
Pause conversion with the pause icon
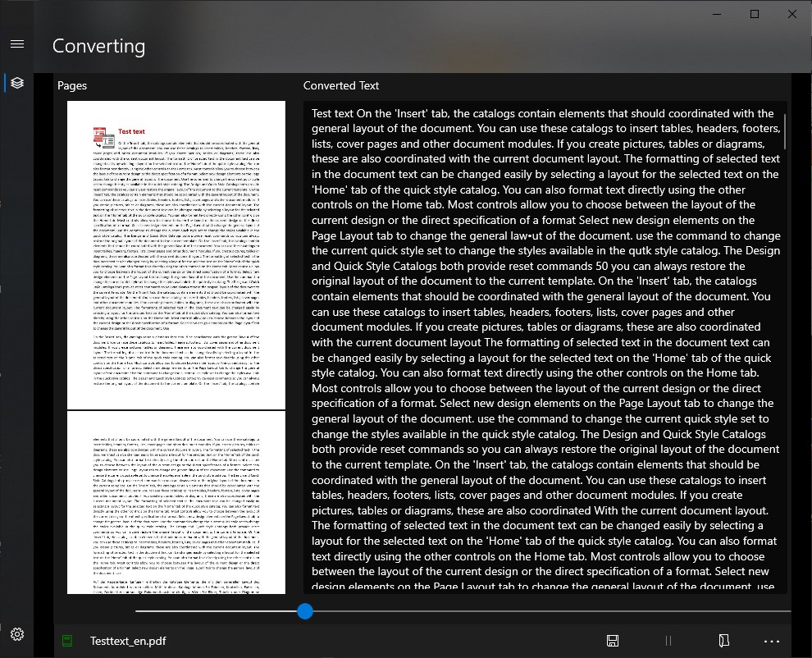(x=668, y=641)
